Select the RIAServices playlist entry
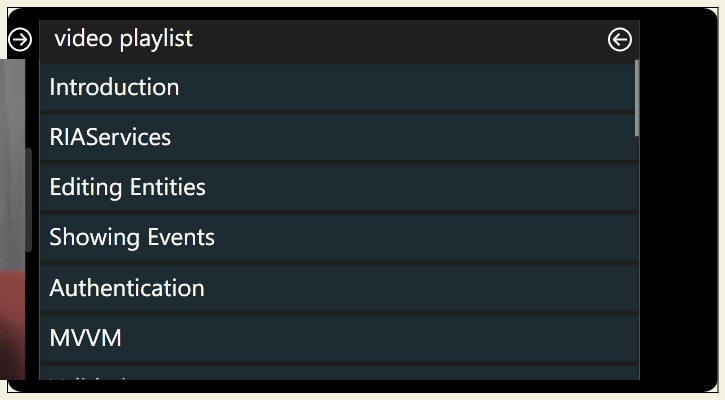 338,137
